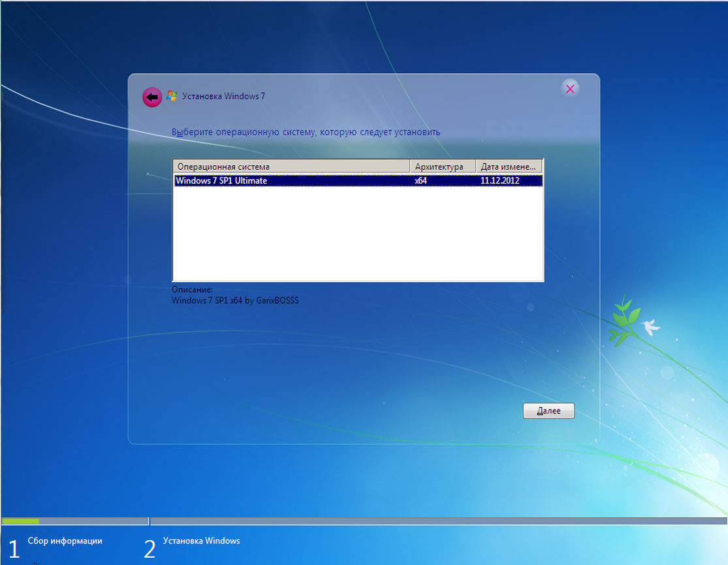Sort by Дата измене... column header
Image resolution: width=728 pixels, height=565 pixels.
[509, 167]
